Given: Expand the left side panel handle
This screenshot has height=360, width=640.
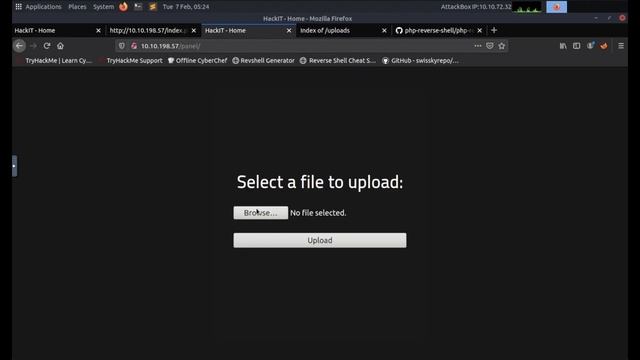Looking at the screenshot, I should click(14, 166).
